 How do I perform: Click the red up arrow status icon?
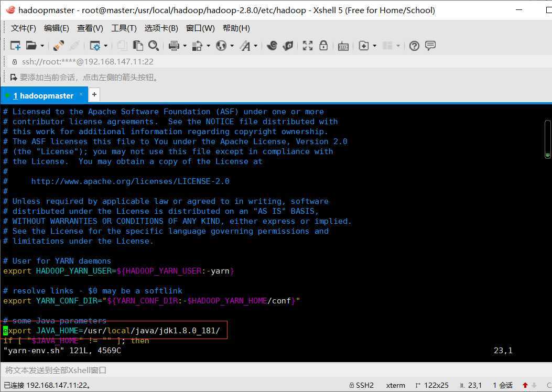pyautogui.click(x=525, y=385)
